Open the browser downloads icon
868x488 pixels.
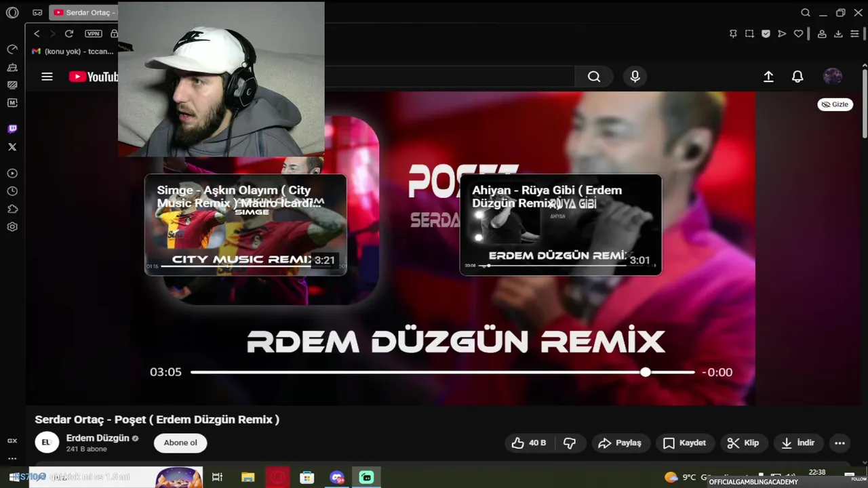[838, 34]
